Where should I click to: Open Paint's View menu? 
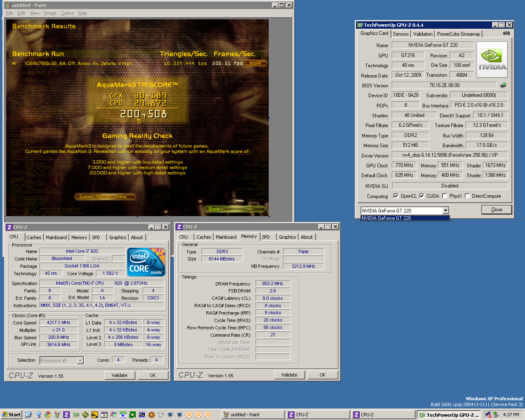pyautogui.click(x=34, y=13)
